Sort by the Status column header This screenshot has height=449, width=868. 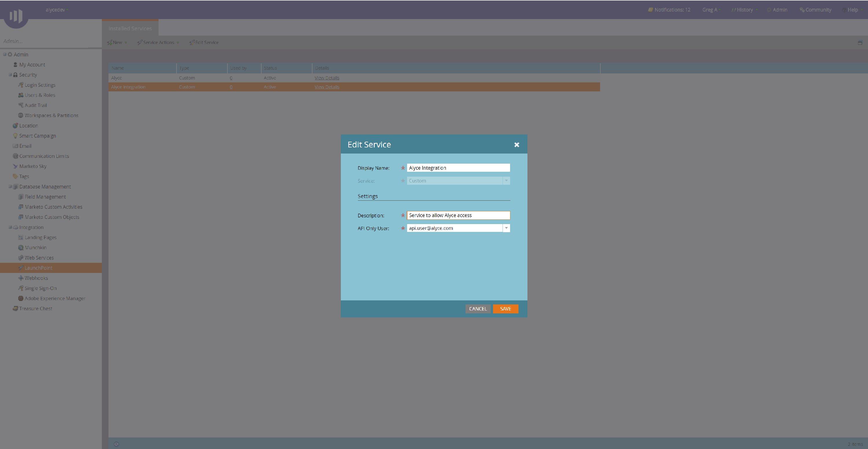(287, 68)
